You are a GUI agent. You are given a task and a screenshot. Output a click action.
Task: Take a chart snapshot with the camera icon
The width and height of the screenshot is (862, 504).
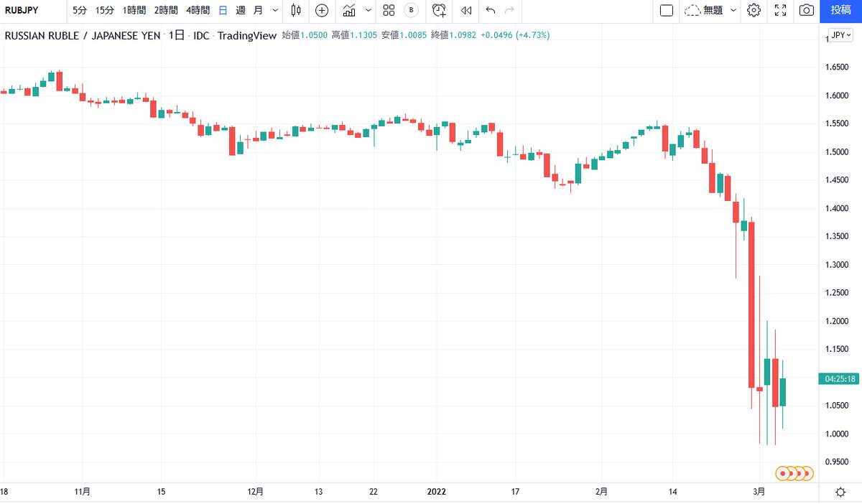pyautogui.click(x=807, y=10)
